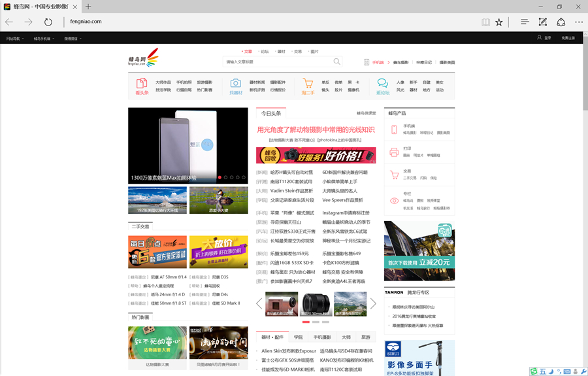This screenshot has height=376, width=588.
Task: Add page to favorites star icon
Action: tap(498, 22)
